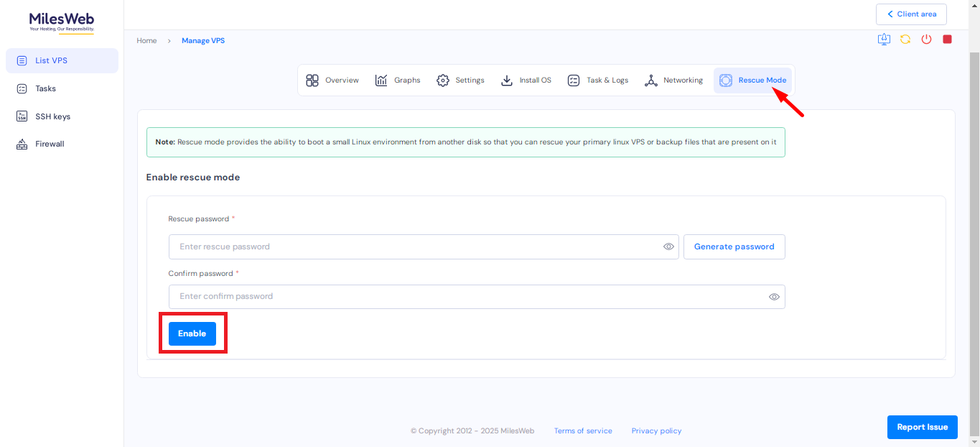Click the MilesWeb logo

(x=62, y=22)
